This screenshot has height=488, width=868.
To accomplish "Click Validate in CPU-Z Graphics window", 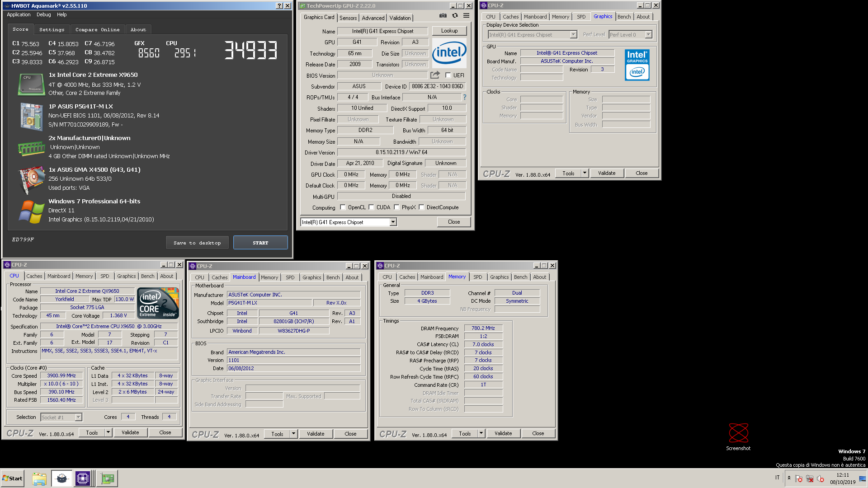I will (607, 173).
